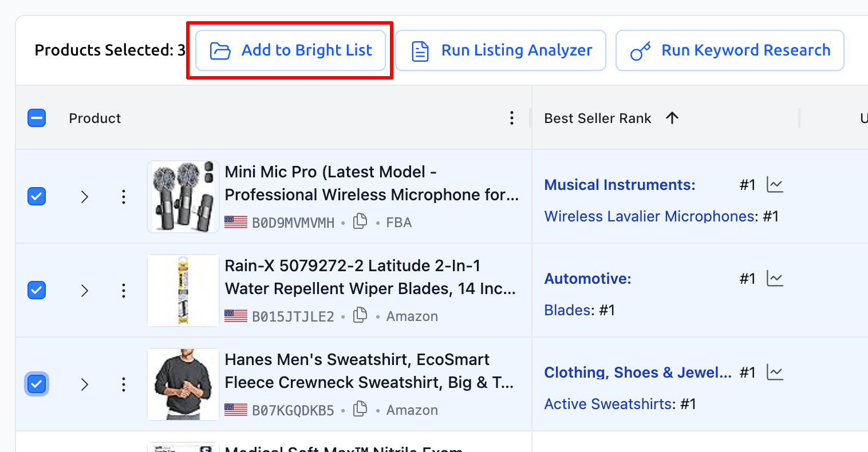The image size is (868, 452).
Task: Open the Wireless Lavalier Microphones category link
Action: coord(649,216)
